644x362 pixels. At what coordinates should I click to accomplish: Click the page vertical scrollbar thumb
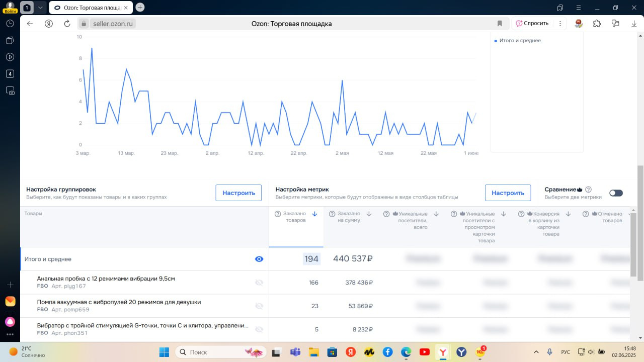pyautogui.click(x=640, y=223)
